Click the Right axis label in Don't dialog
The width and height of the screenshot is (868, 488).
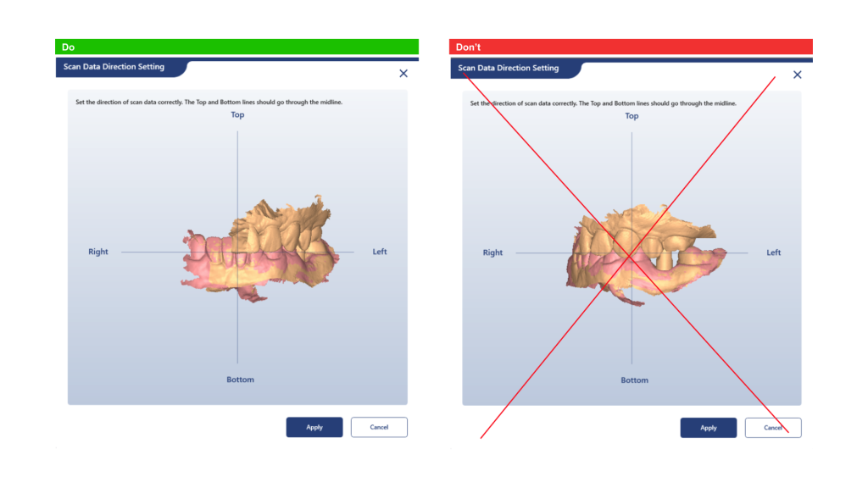(x=492, y=252)
